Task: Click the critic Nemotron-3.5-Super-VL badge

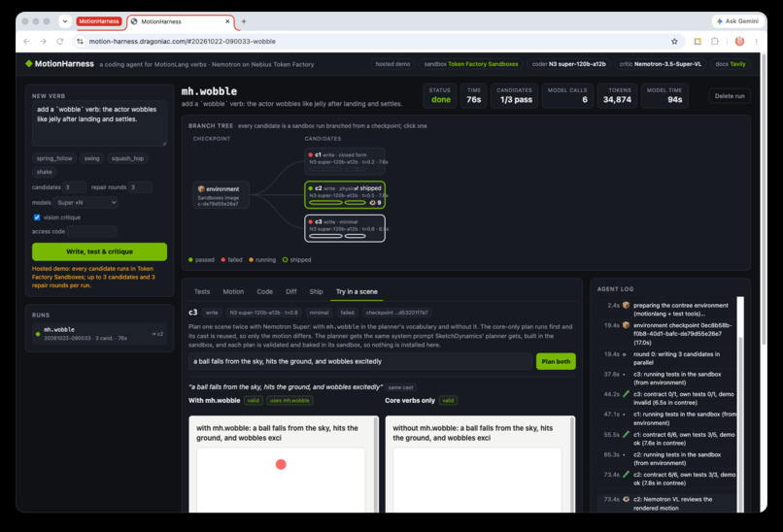Action: [x=661, y=64]
